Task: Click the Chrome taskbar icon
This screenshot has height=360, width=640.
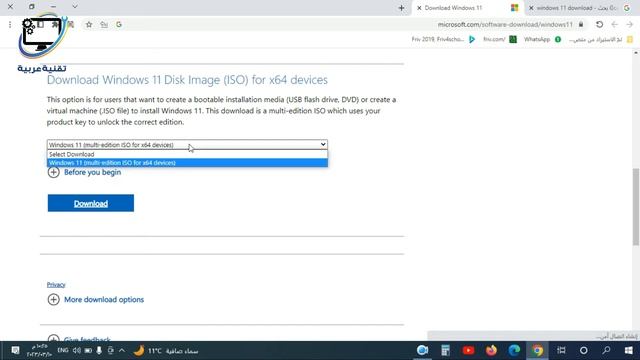Action: (538, 351)
